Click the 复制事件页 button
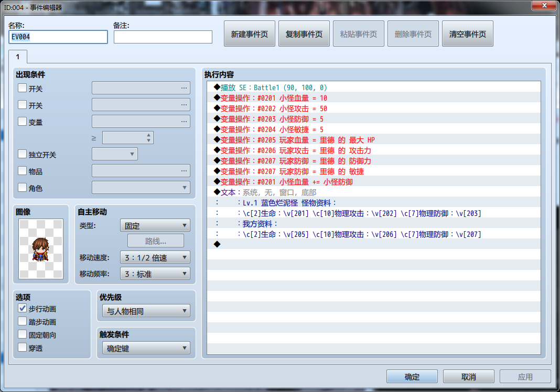The image size is (560, 392). pos(304,34)
